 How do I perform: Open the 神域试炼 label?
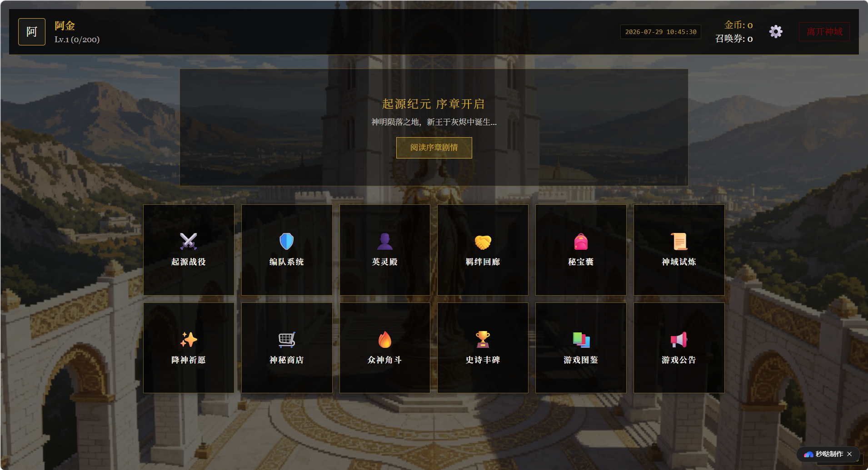click(x=679, y=262)
